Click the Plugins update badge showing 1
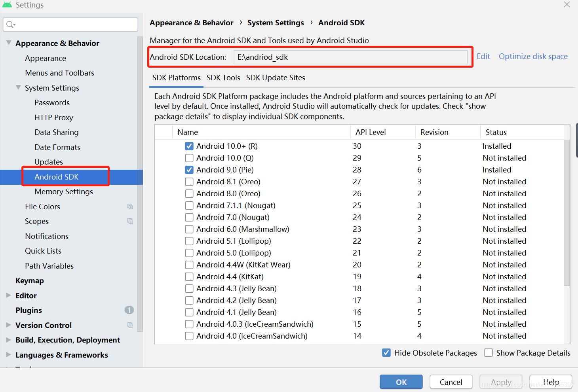 coord(129,310)
